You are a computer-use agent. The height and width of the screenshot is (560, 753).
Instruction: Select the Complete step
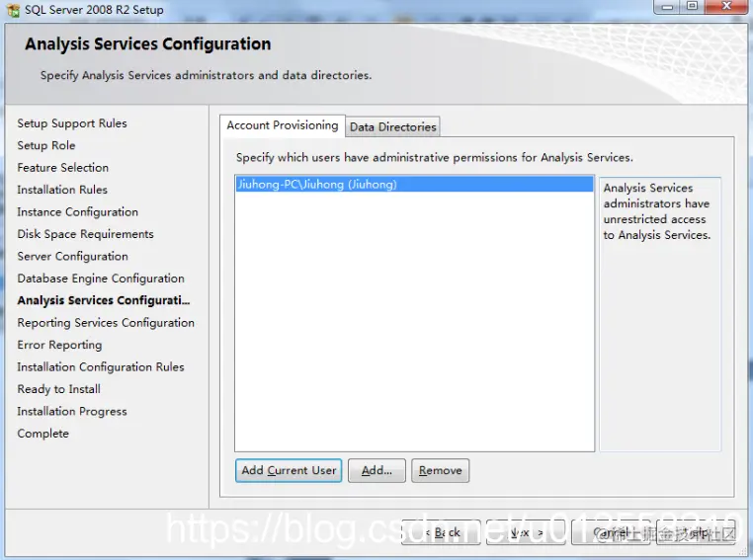coord(43,434)
